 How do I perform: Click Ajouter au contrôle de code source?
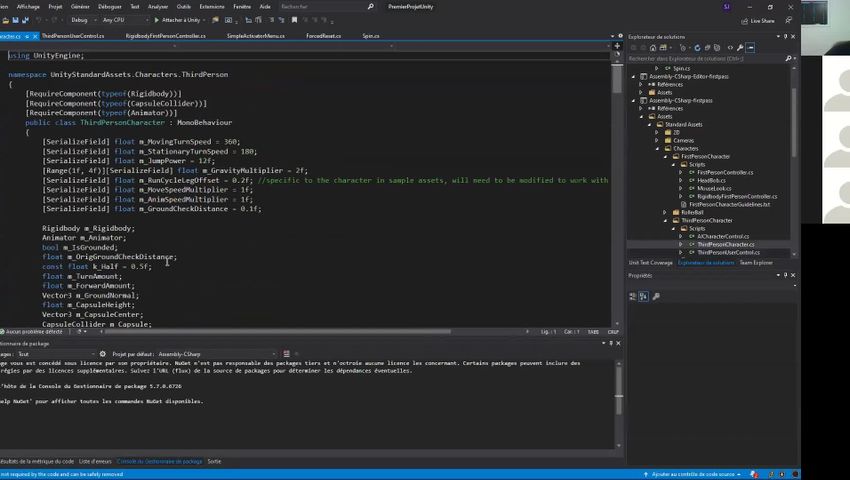(692, 474)
